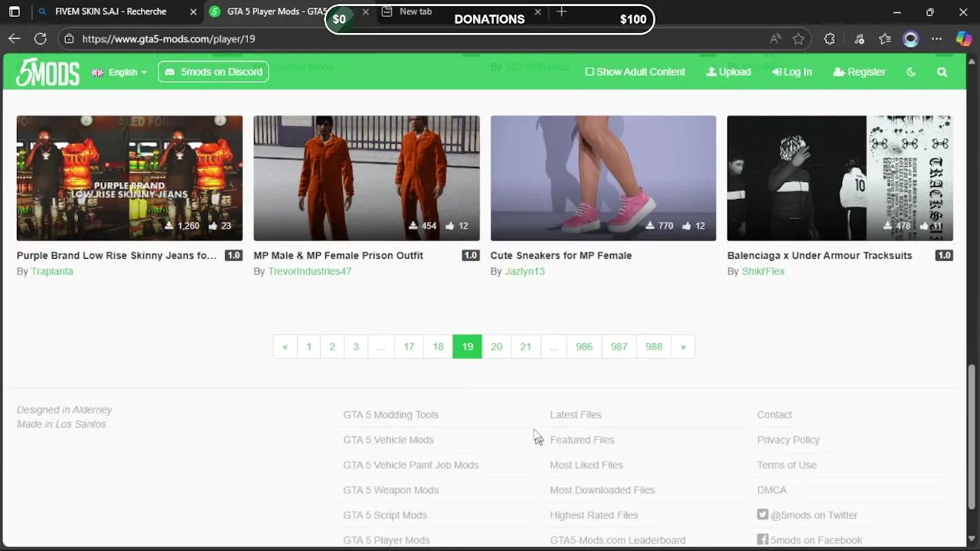Open the 5mods on Discord button
Viewport: 980px width, 551px height.
[x=213, y=72]
